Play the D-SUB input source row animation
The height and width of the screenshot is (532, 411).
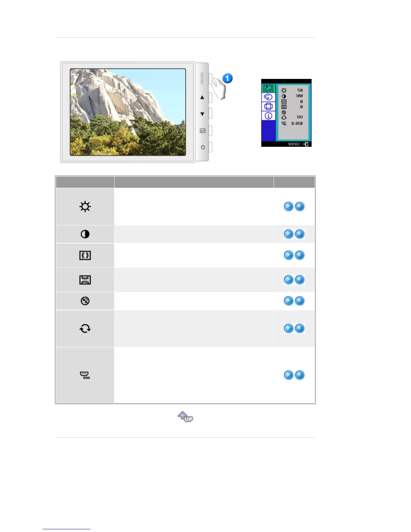point(288,375)
